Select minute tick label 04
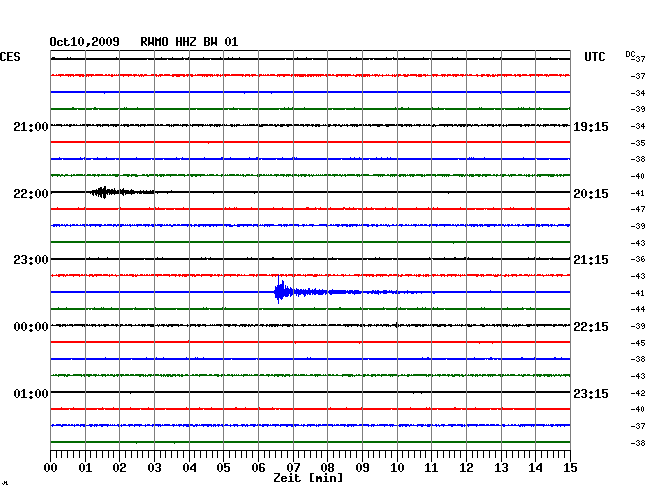650x494 pixels. [189, 468]
